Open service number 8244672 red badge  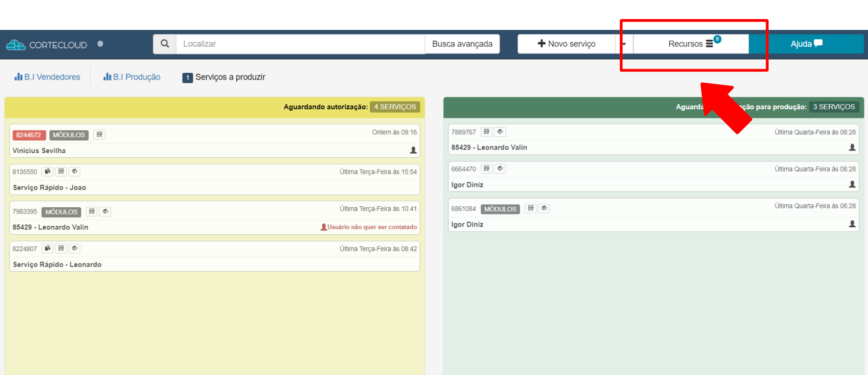tap(29, 135)
